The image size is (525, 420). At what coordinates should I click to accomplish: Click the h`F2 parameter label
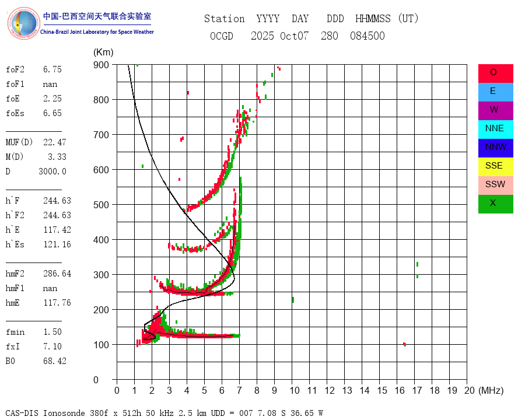pos(15,215)
